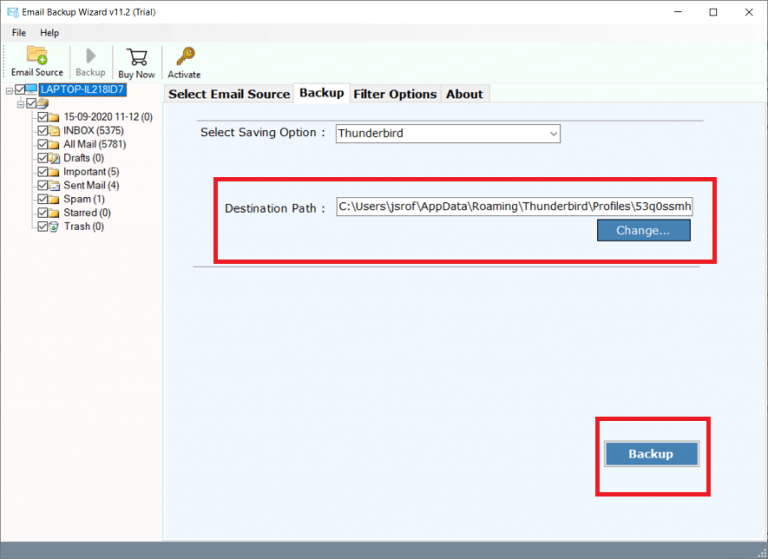Click the Drafts folder icon
Screen dimensions: 768x559
[x=54, y=158]
